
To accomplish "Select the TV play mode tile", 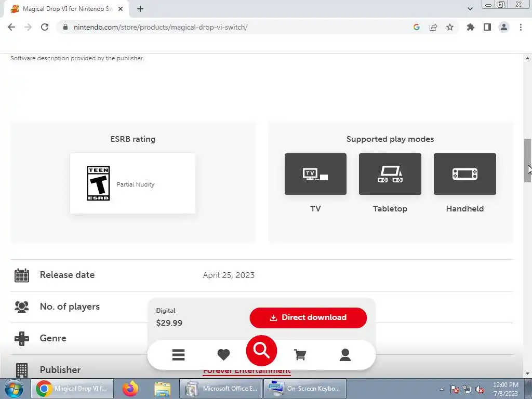I will (x=315, y=174).
